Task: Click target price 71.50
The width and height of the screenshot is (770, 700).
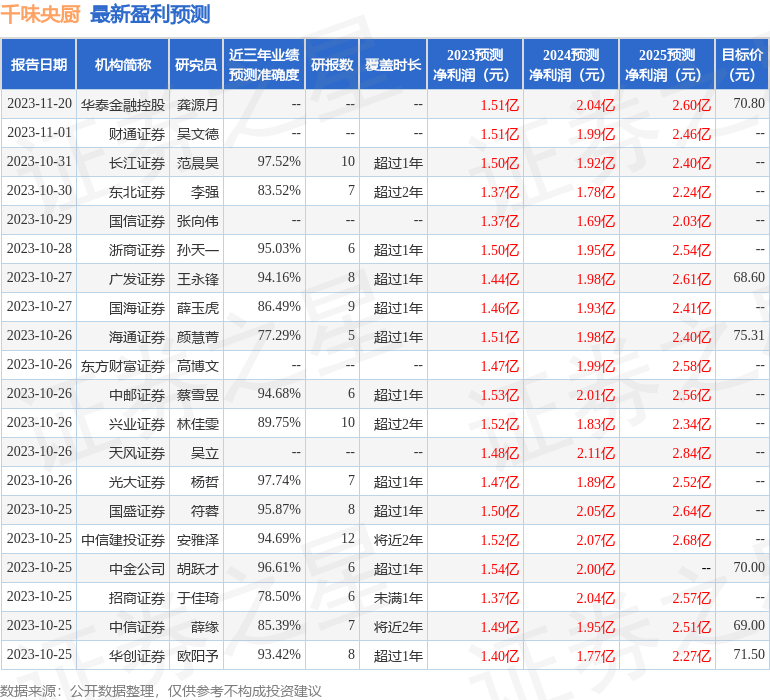Action: 749,654
